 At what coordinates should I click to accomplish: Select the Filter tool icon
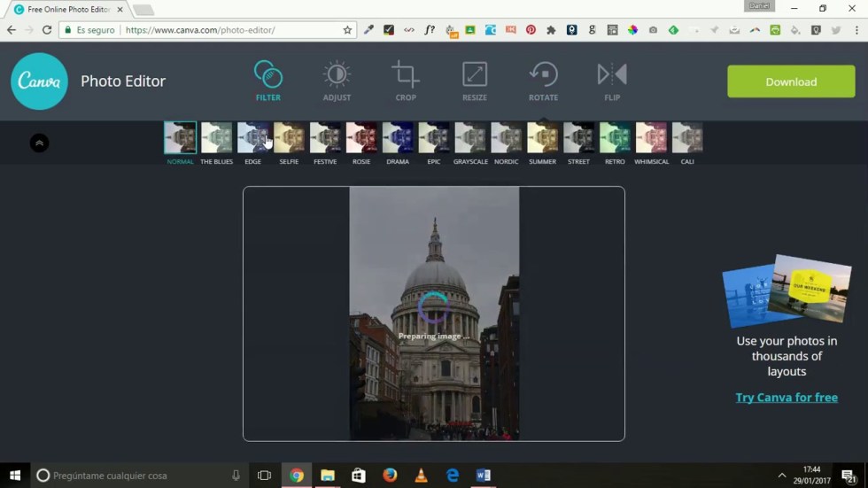click(267, 75)
